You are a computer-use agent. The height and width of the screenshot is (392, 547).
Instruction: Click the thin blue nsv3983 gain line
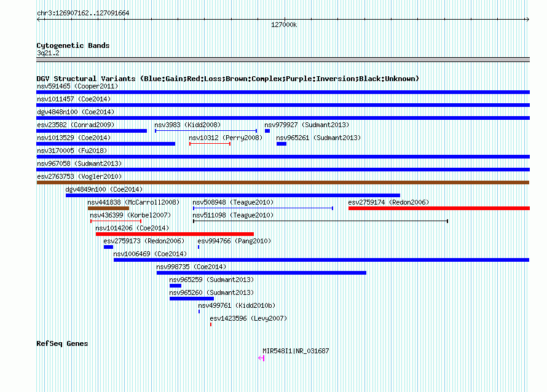(206, 131)
